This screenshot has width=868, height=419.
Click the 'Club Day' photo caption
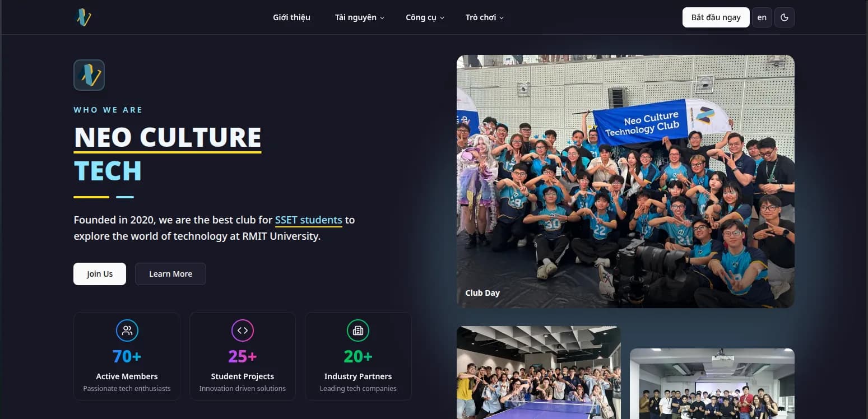482,293
